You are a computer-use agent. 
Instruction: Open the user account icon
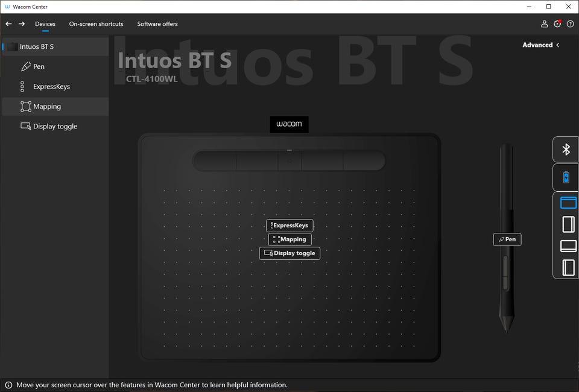point(544,24)
